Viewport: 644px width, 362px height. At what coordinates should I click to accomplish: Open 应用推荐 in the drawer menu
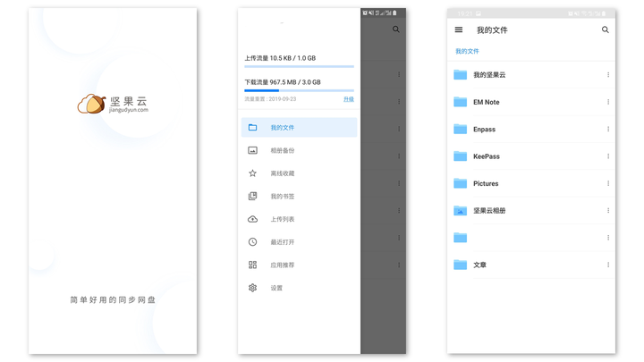(x=299, y=265)
